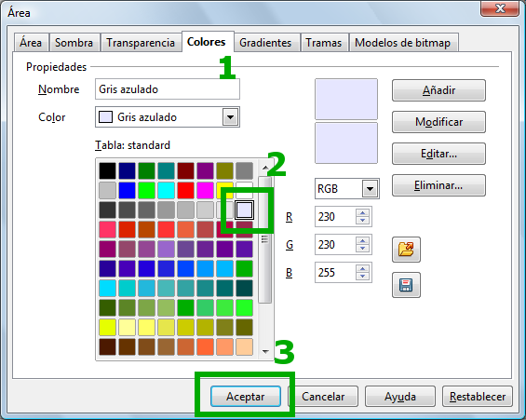The height and width of the screenshot is (420, 526).
Task: Pick the pure red color swatch
Action: tap(185, 190)
